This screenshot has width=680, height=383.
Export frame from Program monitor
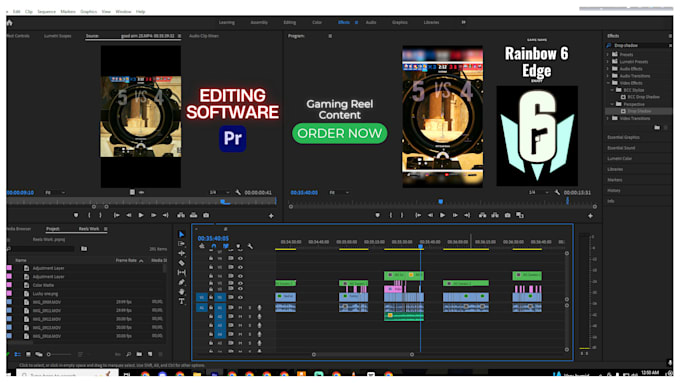(507, 215)
